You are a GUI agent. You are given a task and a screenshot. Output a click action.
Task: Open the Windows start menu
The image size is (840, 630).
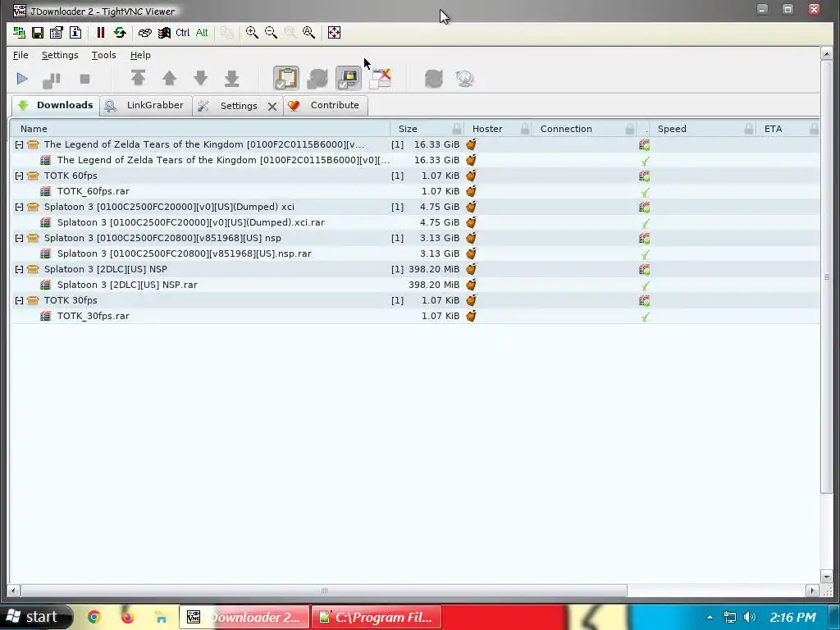(x=35, y=617)
